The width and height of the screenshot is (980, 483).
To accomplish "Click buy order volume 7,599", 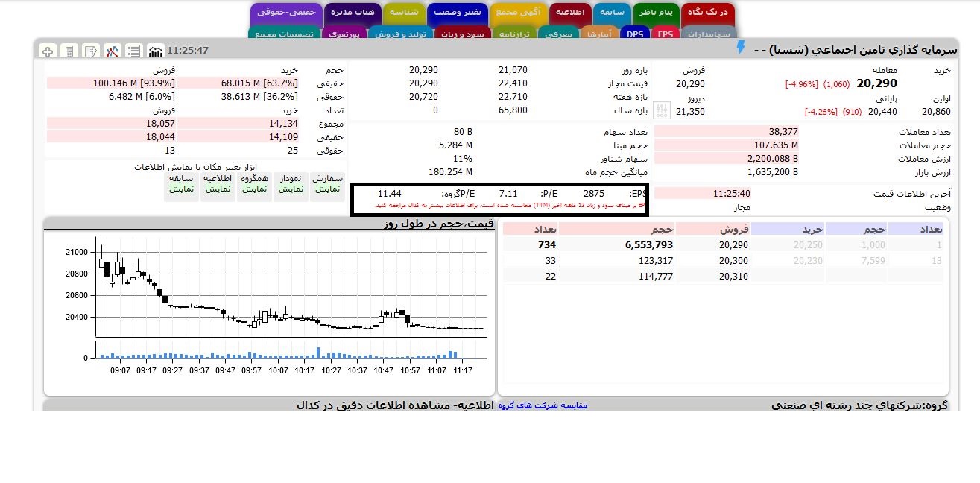I will [x=873, y=260].
